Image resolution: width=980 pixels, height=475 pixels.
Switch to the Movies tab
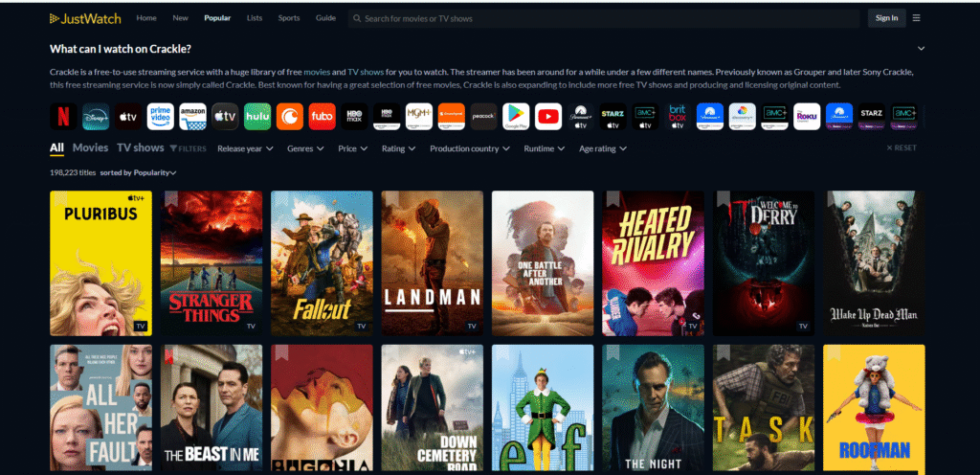coord(91,148)
